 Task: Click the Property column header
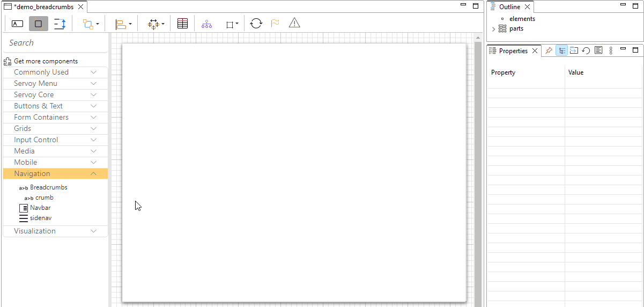point(503,72)
